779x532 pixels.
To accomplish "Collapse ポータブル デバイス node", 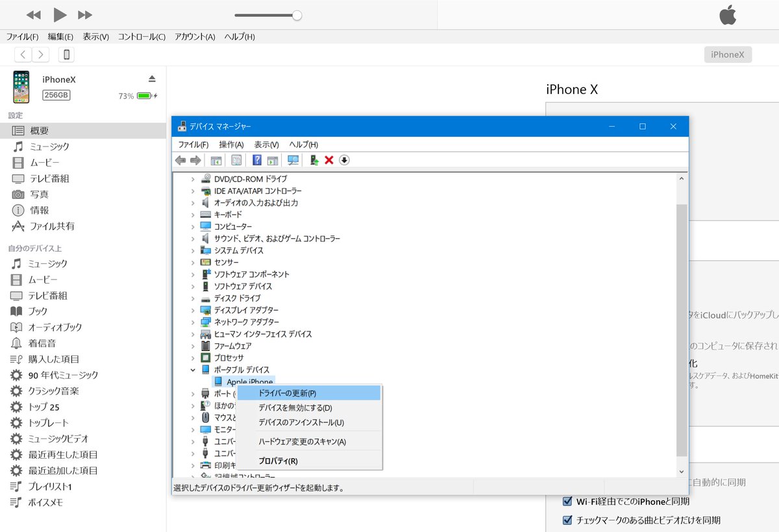I will (x=193, y=370).
